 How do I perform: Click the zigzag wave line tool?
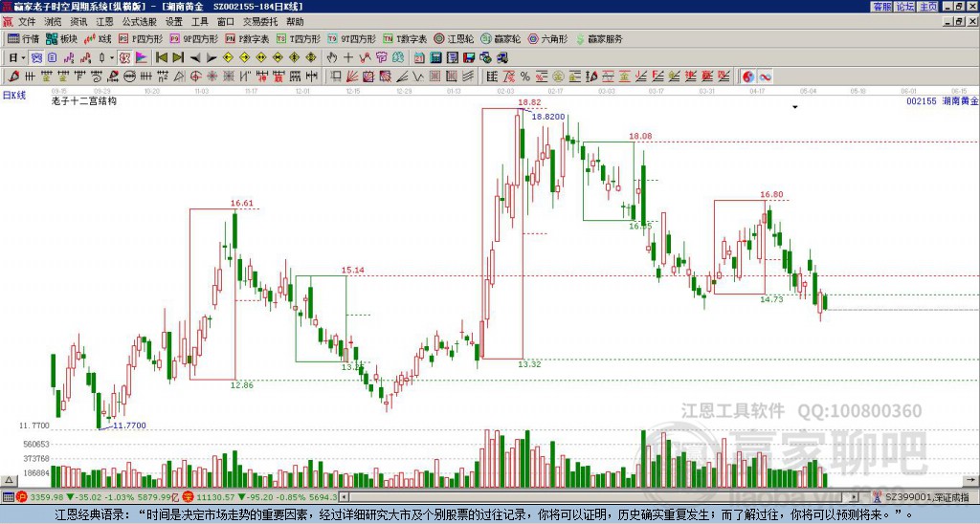tap(417, 76)
